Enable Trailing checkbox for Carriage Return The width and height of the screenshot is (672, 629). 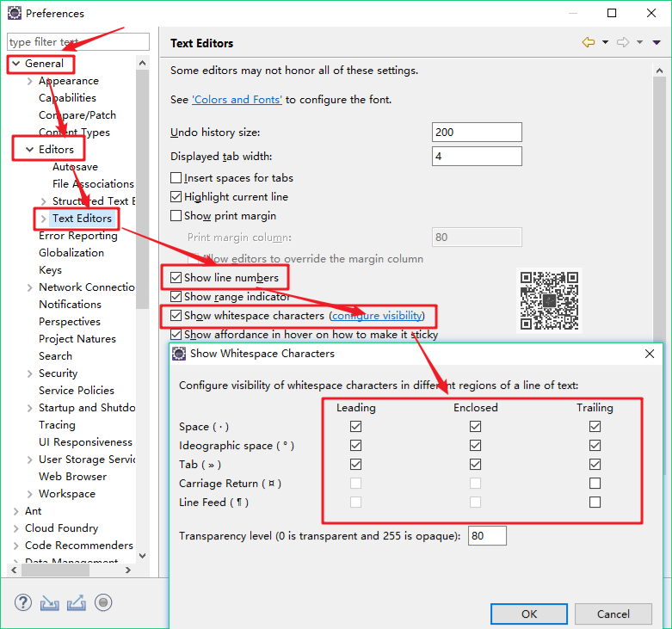click(x=595, y=483)
